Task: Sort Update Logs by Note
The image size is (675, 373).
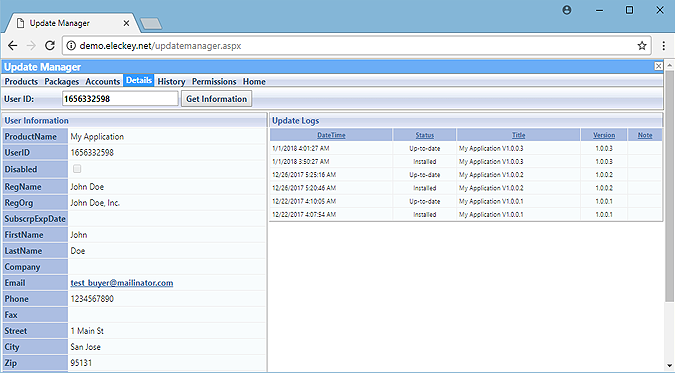Action: coord(645,135)
